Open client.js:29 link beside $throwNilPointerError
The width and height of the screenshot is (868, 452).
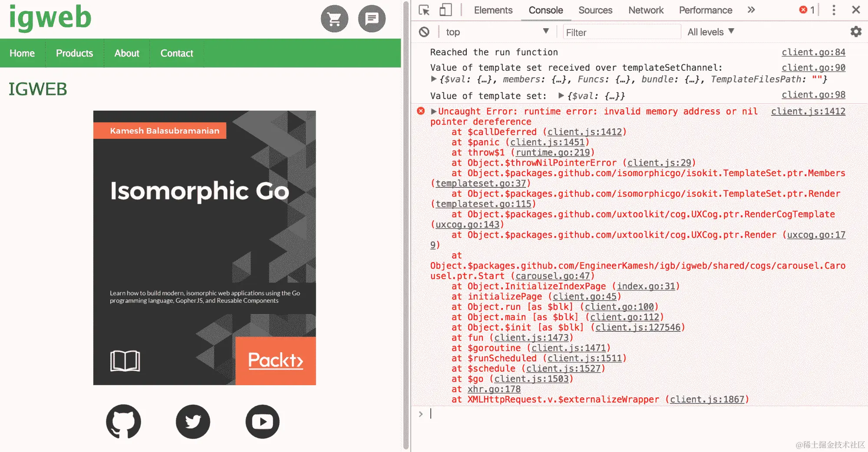point(659,163)
